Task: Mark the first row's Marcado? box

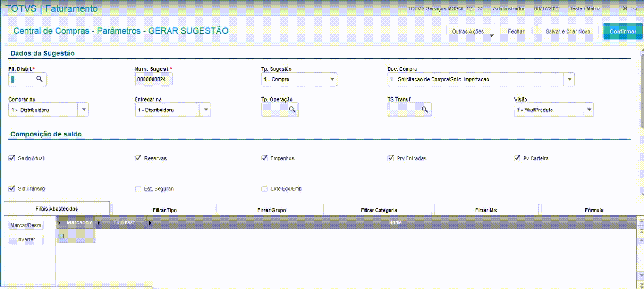Action: click(x=61, y=236)
